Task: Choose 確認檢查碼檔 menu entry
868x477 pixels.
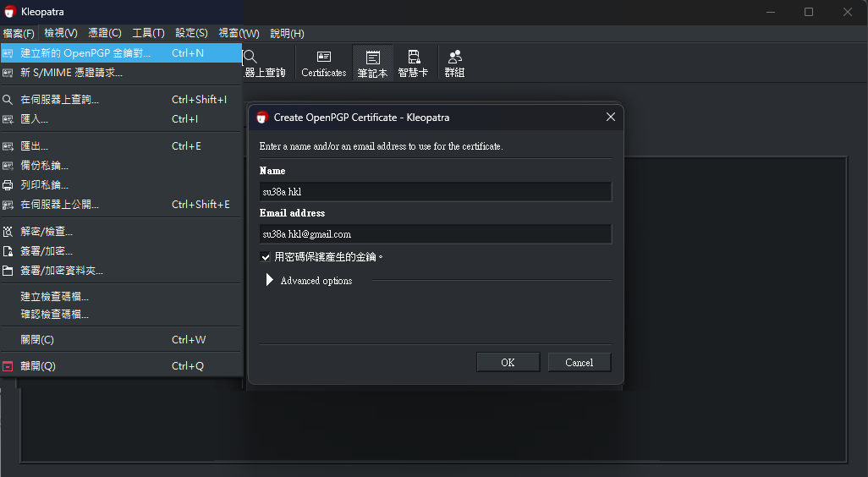Action: pos(121,315)
